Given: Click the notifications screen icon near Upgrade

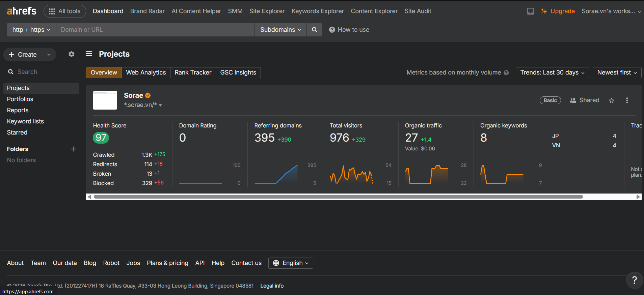Looking at the screenshot, I should click(x=531, y=11).
